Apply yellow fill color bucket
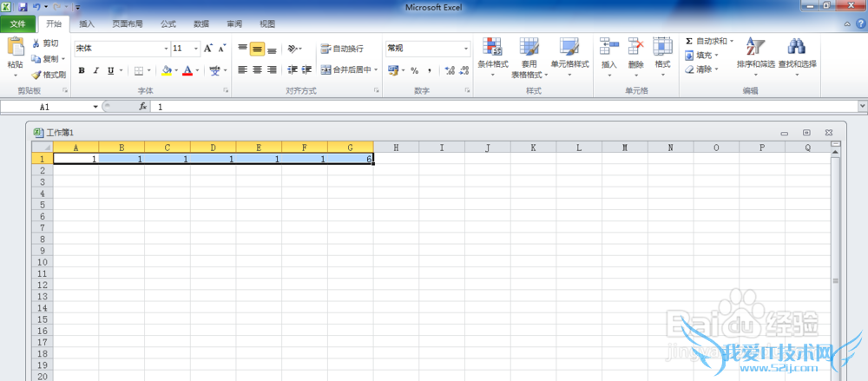This screenshot has height=381, width=868. pyautogui.click(x=166, y=71)
